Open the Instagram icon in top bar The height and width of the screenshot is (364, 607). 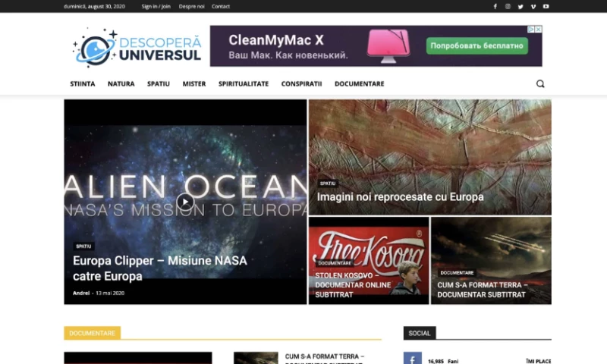coord(508,6)
